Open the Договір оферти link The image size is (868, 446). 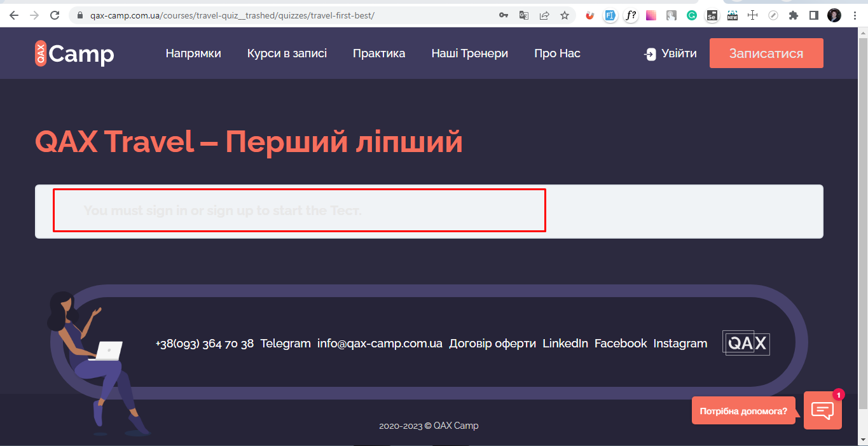pos(492,343)
